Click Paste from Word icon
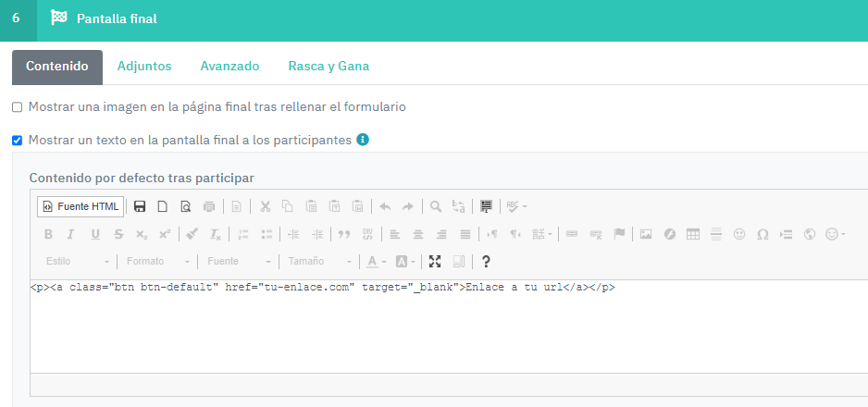 [x=357, y=206]
